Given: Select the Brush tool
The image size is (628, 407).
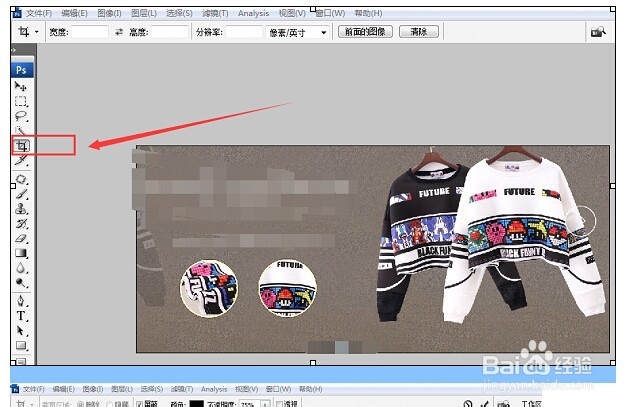Looking at the screenshot, I should (x=21, y=194).
